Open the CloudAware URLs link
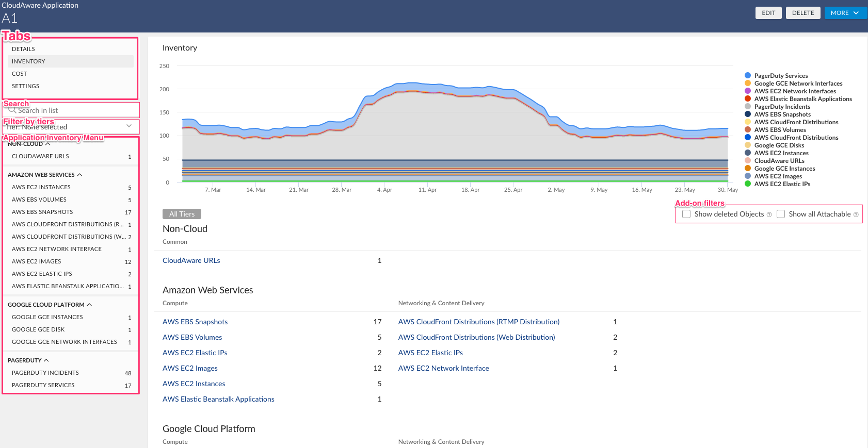 click(x=191, y=260)
